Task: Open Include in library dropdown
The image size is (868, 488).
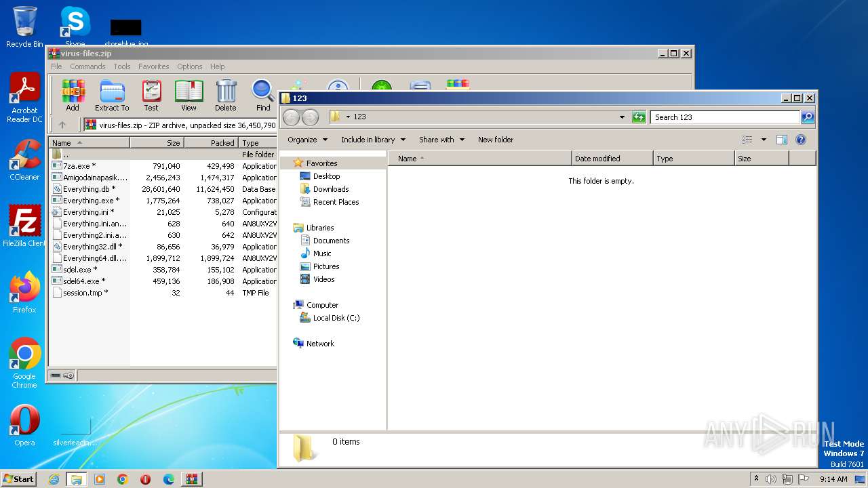Action: pos(373,140)
